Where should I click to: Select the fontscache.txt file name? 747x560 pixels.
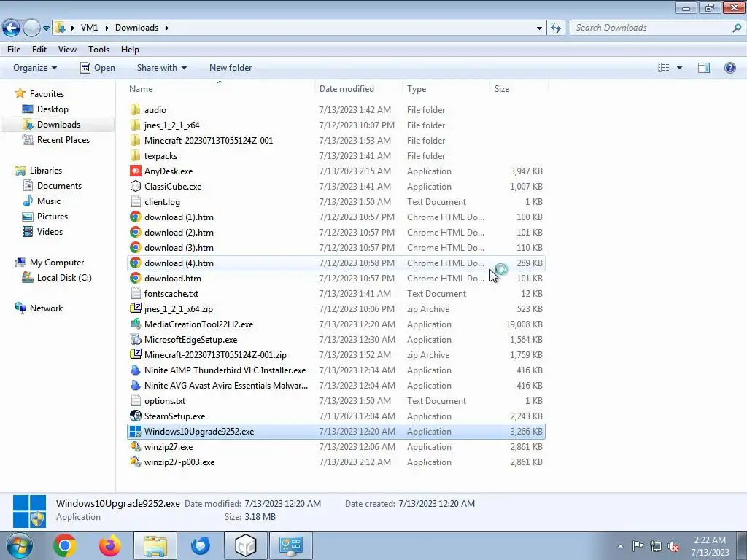coord(171,294)
